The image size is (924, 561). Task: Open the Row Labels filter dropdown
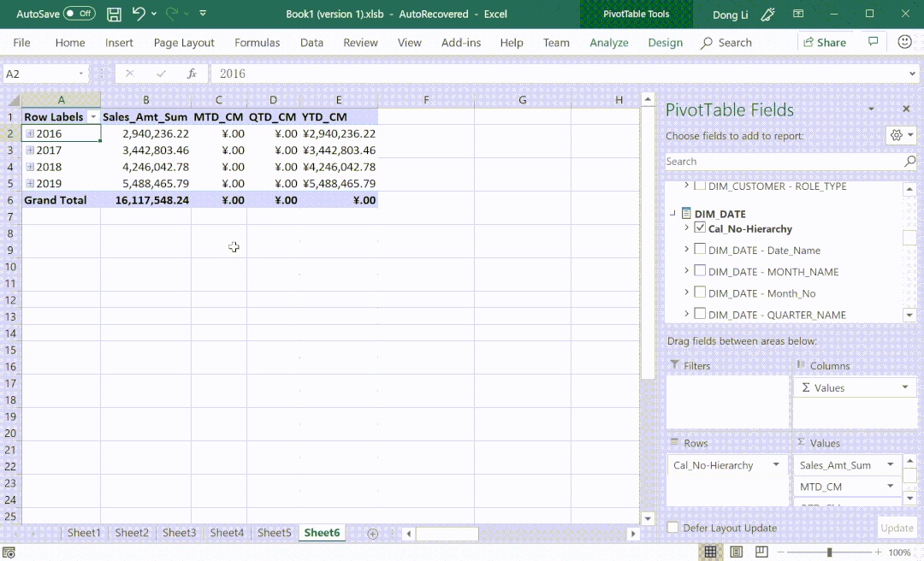coord(92,117)
